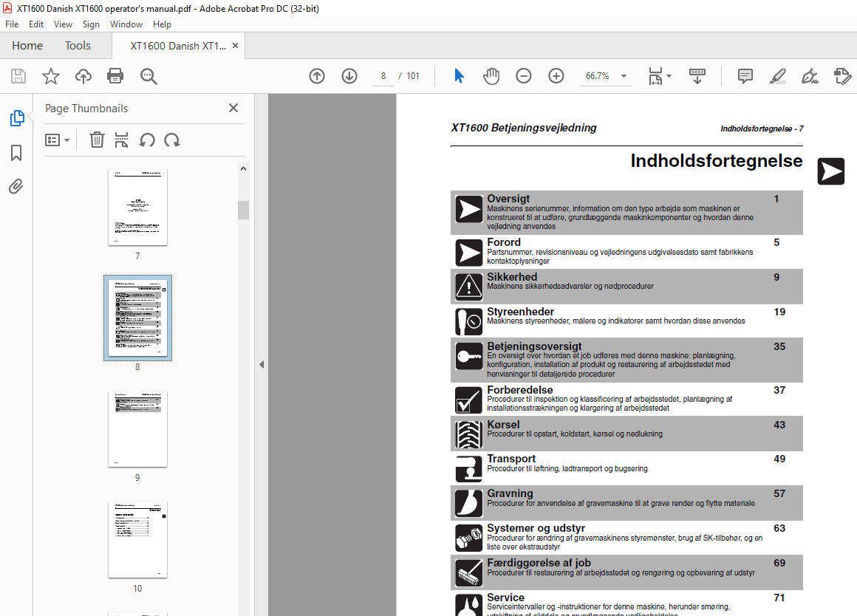This screenshot has width=857, height=616.
Task: Activate the Hand pan tool
Action: pos(491,76)
